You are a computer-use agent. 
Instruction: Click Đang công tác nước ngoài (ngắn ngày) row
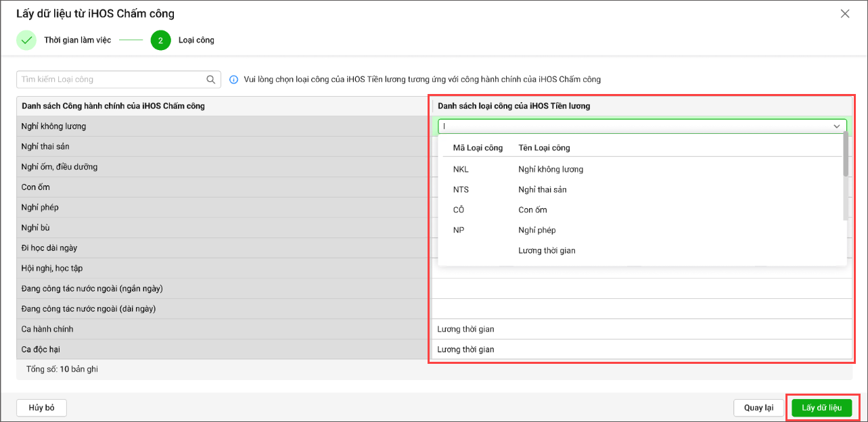[x=223, y=289]
